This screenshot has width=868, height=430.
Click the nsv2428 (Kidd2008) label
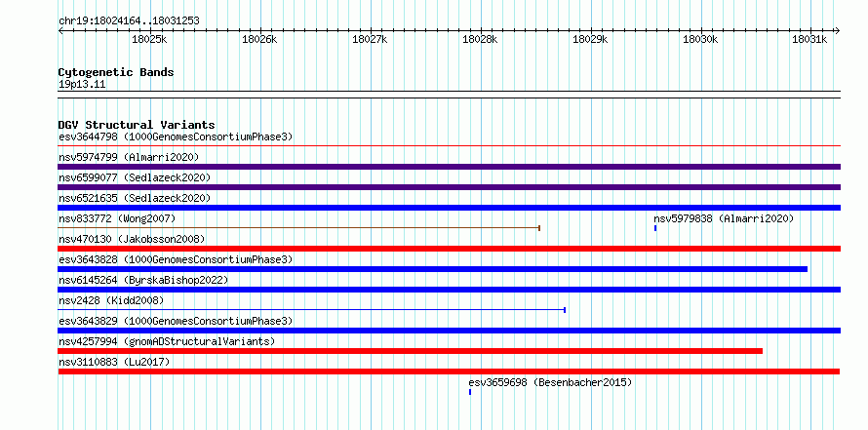[111, 300]
